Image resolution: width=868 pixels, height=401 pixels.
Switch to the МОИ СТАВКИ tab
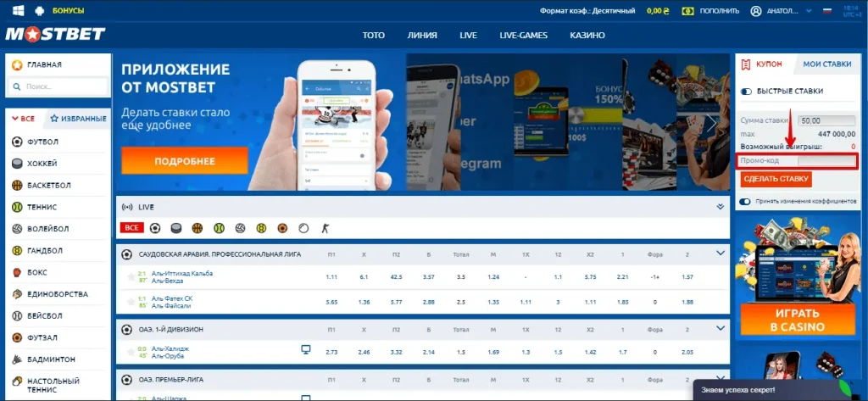(x=826, y=64)
